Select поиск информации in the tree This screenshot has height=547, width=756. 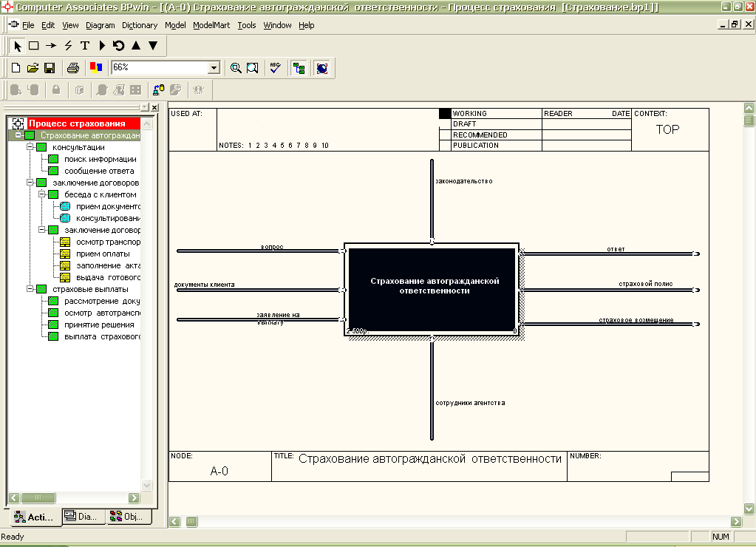(x=101, y=159)
